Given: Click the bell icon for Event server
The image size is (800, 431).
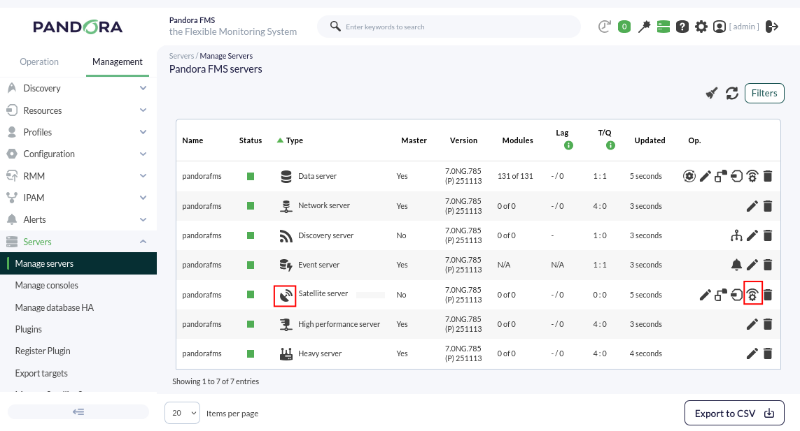Looking at the screenshot, I should (x=736, y=265).
